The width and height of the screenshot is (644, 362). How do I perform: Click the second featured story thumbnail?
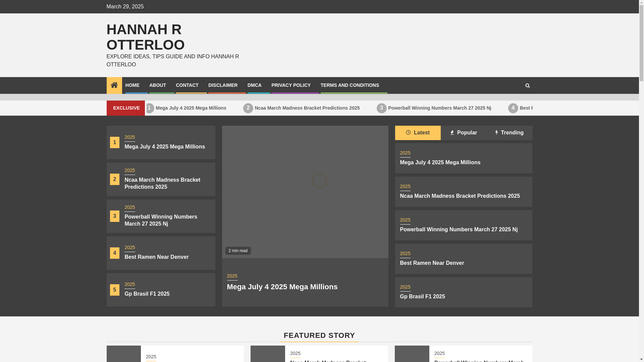pos(268,354)
